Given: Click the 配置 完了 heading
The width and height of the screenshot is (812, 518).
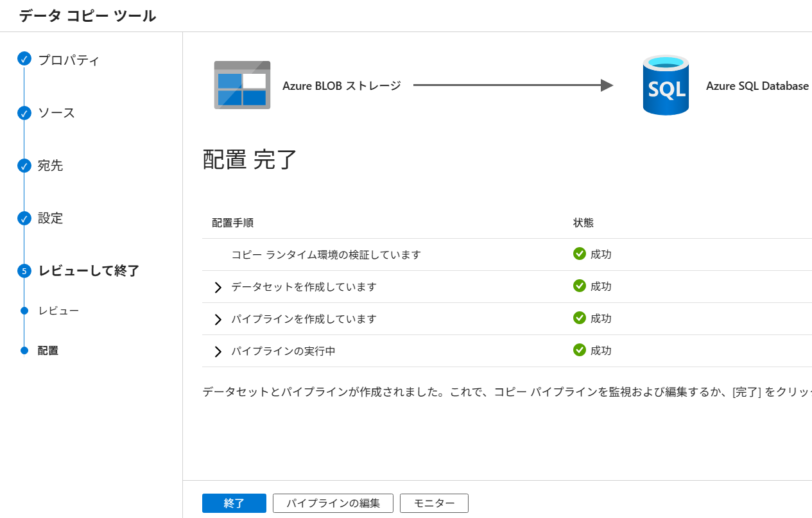Looking at the screenshot, I should [250, 159].
